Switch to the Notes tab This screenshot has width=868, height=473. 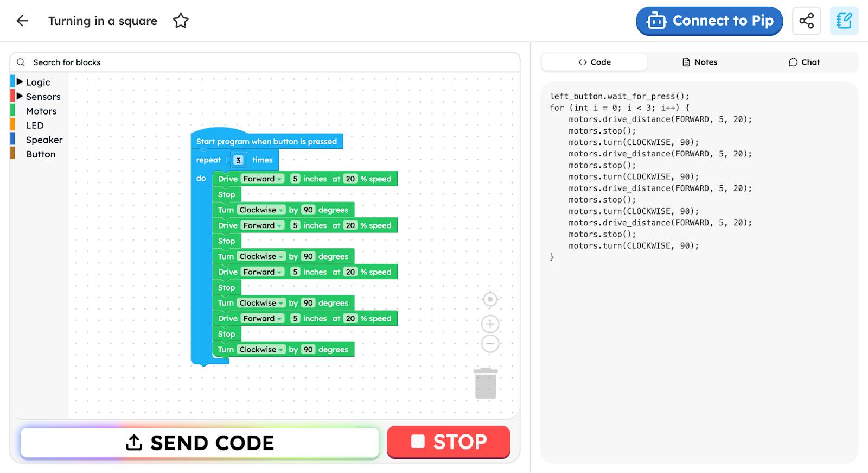[x=699, y=62]
